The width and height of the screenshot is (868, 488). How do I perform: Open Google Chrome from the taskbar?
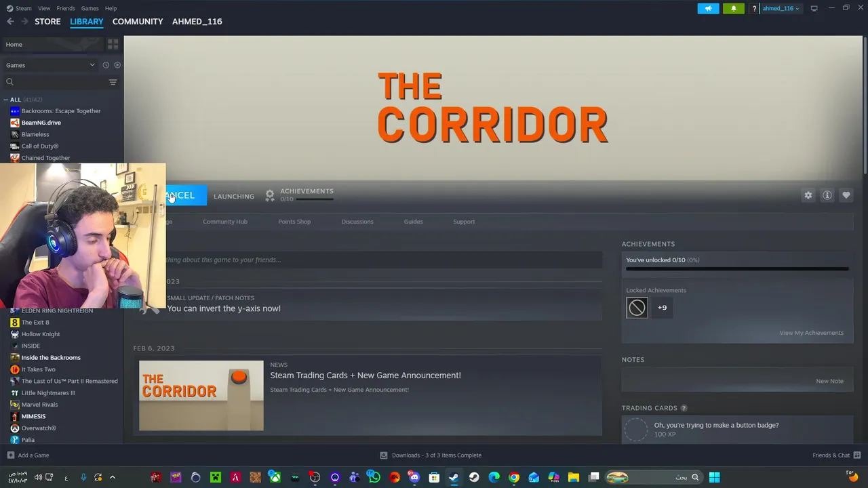point(514,477)
